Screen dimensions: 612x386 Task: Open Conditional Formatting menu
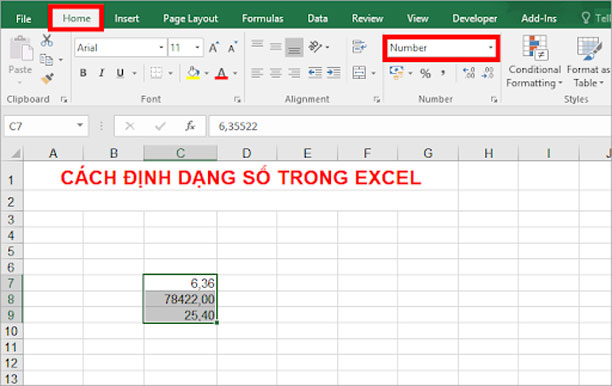pyautogui.click(x=534, y=61)
